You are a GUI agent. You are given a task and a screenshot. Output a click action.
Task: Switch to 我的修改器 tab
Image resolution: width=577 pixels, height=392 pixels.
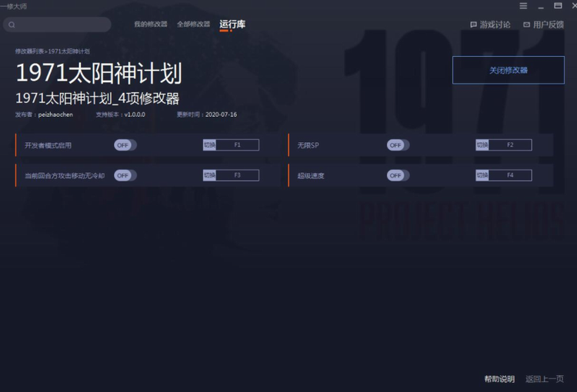151,25
